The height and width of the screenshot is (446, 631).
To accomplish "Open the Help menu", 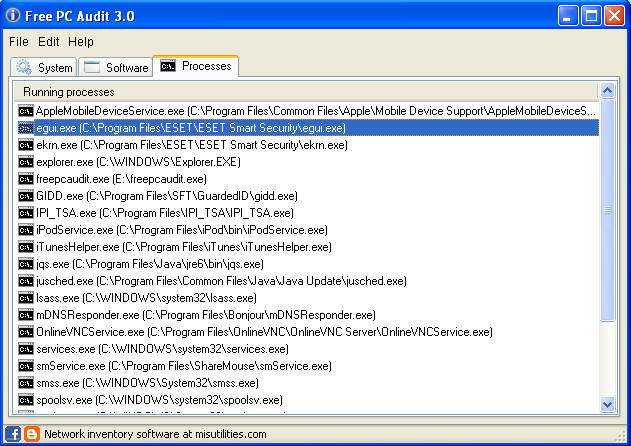I will click(80, 41).
